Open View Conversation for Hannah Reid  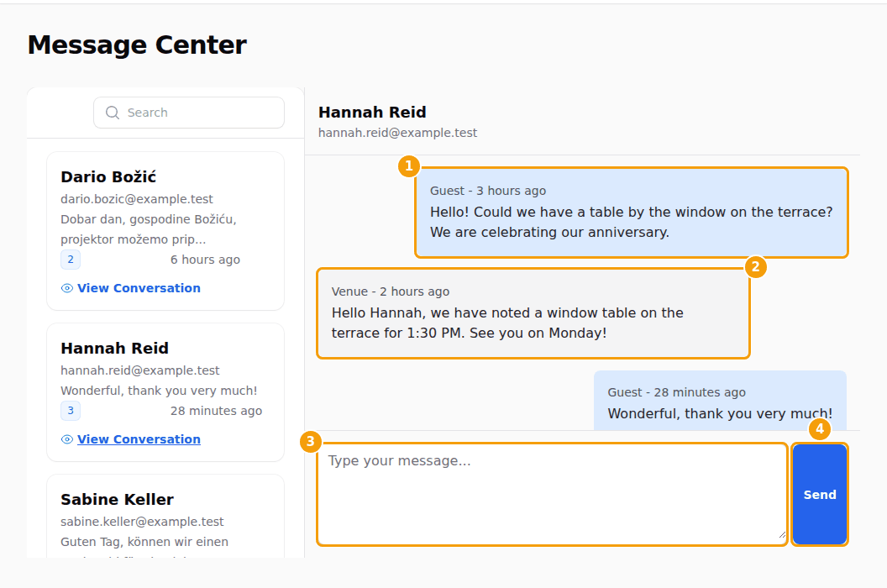point(139,439)
